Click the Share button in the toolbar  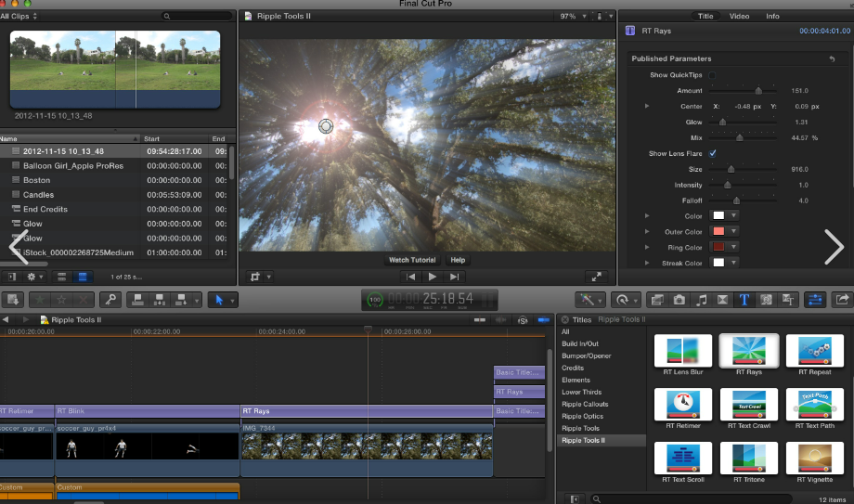point(843,300)
